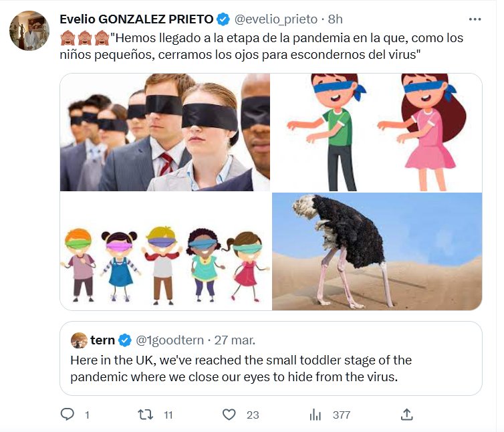This screenshot has height=432, width=504.
Task: Click the @evelio_prieto handle
Action: tap(275, 19)
